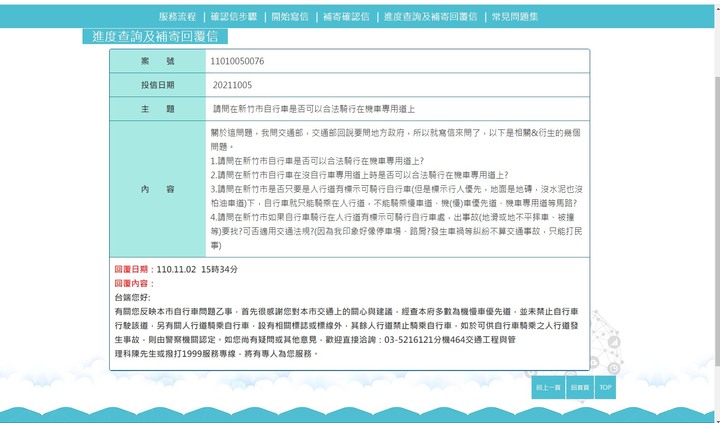Image resolution: width=720 pixels, height=423 pixels.
Task: Click the 回覆內容 red label
Action: [x=133, y=284]
